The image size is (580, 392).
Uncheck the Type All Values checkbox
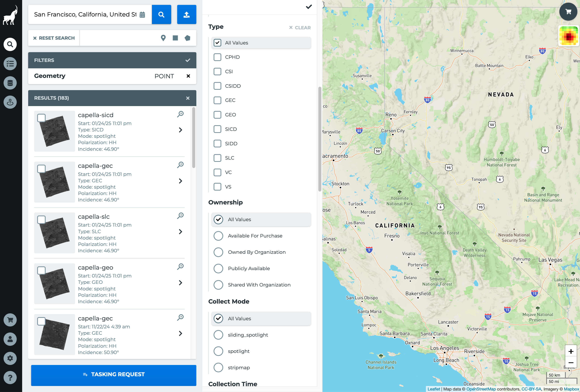[x=217, y=43]
